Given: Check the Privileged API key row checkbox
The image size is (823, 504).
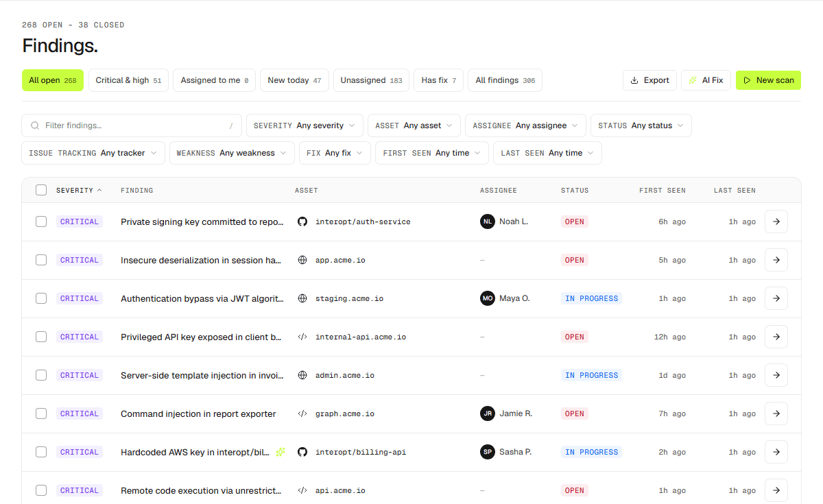Looking at the screenshot, I should 41,337.
